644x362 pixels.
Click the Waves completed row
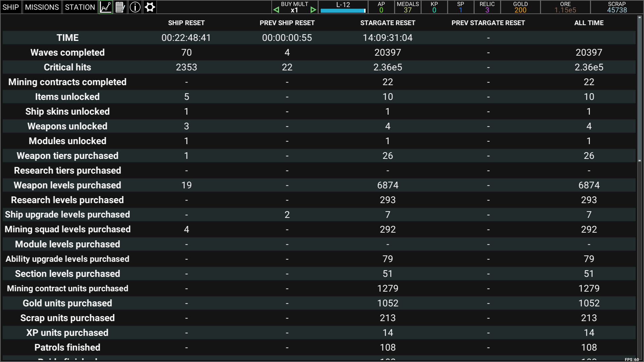pos(67,52)
